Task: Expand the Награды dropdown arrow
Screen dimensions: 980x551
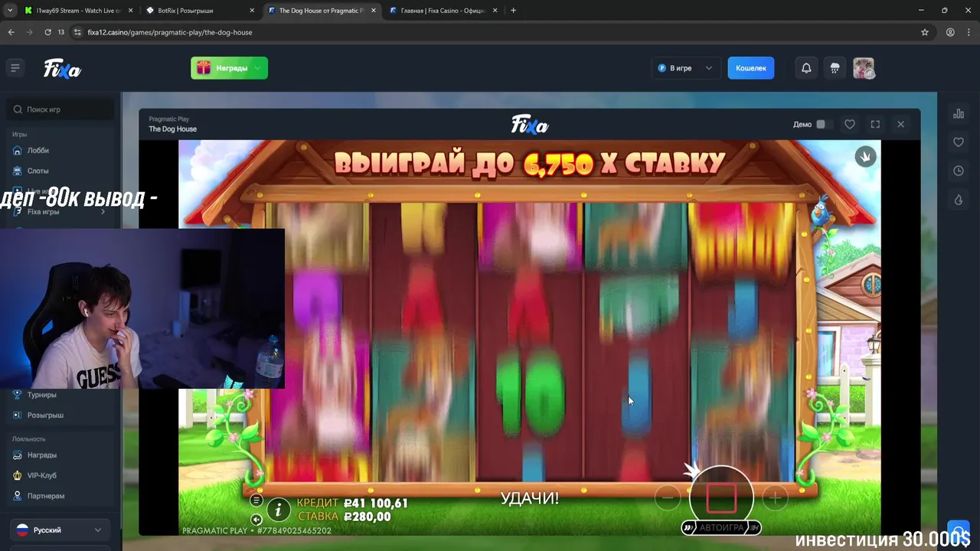Action: [x=258, y=68]
